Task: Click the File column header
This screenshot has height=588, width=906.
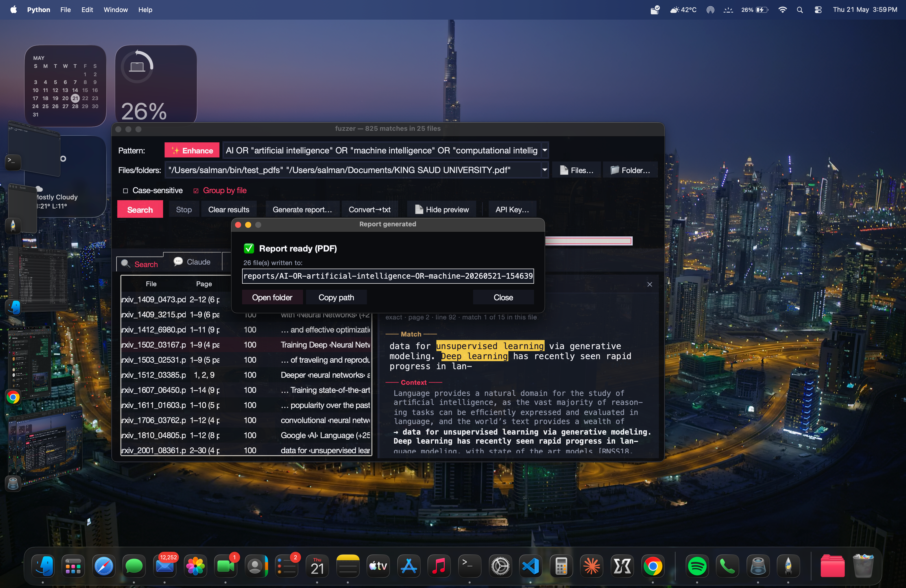Action: 151,284
